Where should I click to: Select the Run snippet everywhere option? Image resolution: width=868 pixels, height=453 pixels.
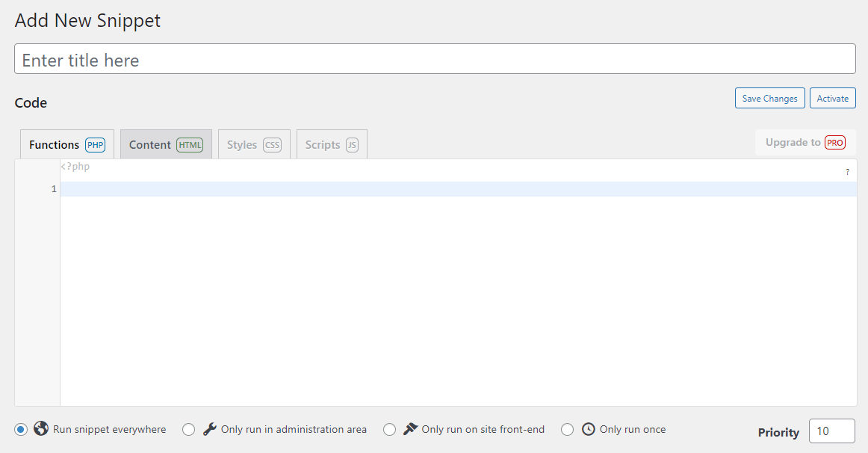(x=20, y=429)
